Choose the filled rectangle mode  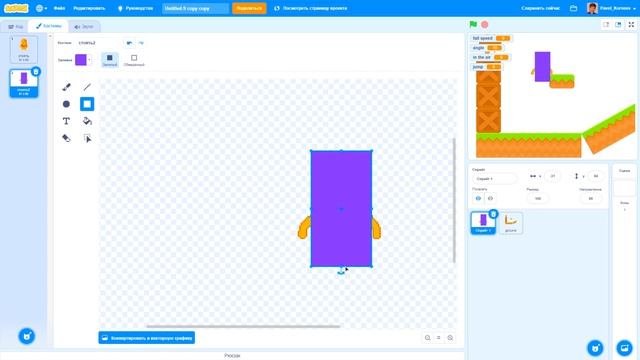(109, 60)
